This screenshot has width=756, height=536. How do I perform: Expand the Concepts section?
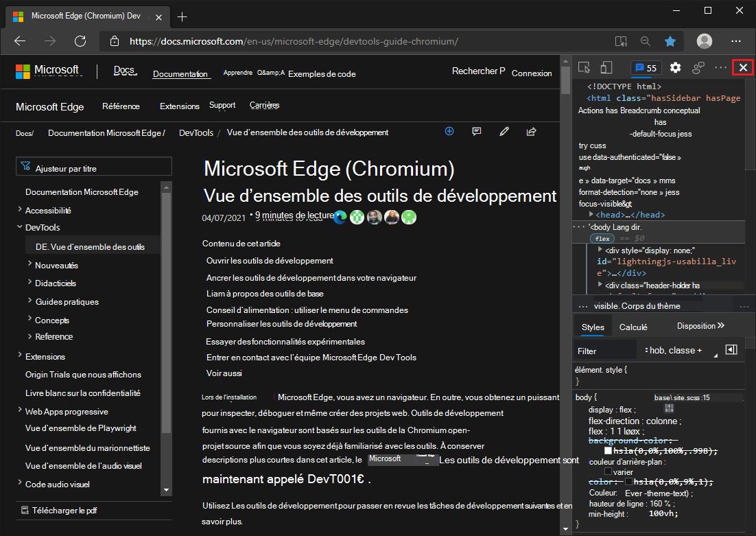coord(30,319)
